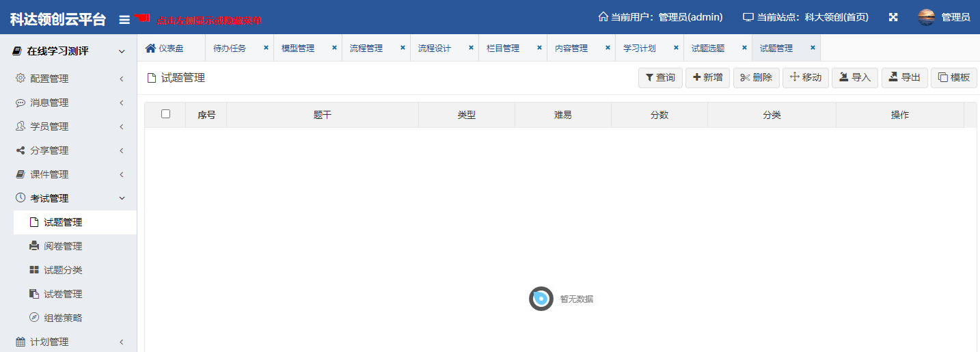The image size is (980, 352).
Task: Click the 移动 move button
Action: coord(806,78)
